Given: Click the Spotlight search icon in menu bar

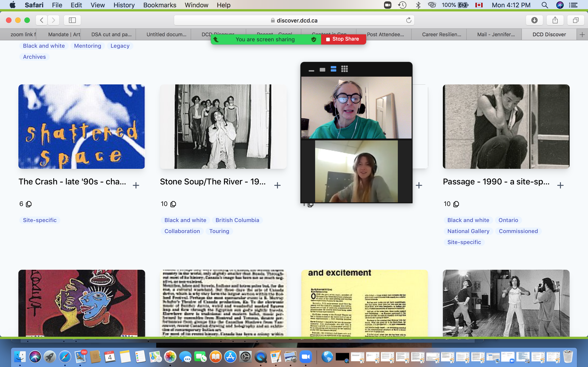Looking at the screenshot, I should coord(545,5).
